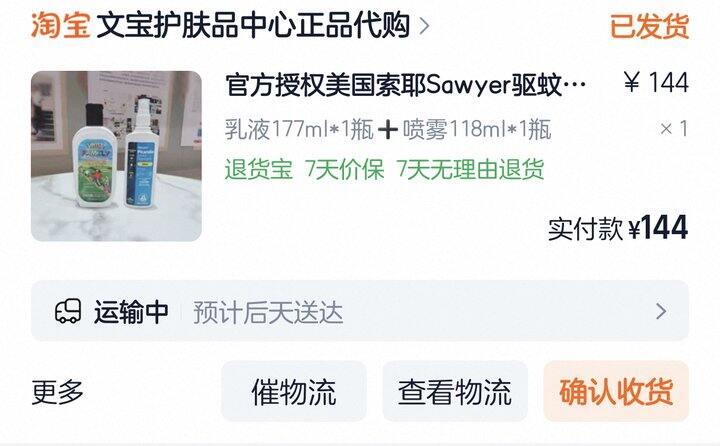Tap the 已发货 order status label
Viewport: 720px width, 446px height.
tap(649, 26)
